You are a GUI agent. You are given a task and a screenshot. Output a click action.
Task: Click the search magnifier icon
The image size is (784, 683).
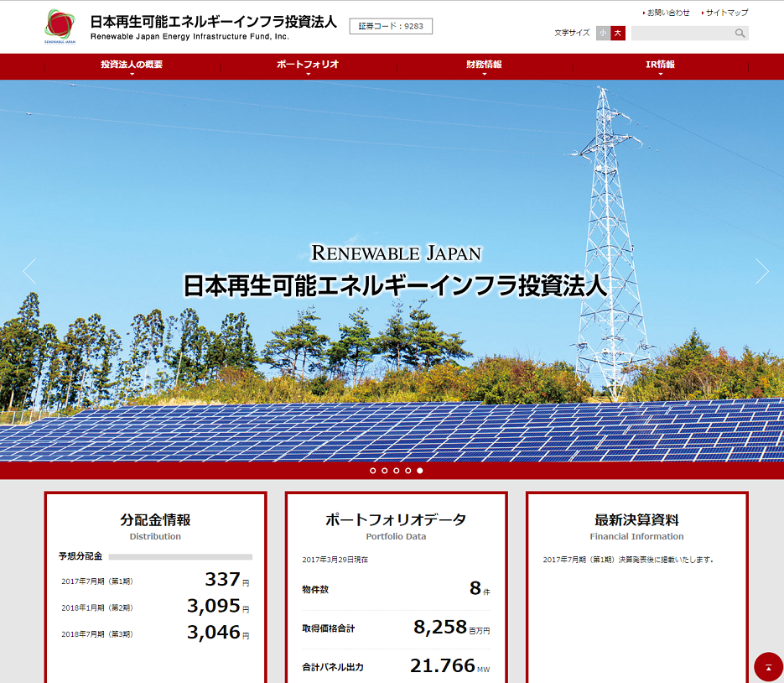coord(740,33)
